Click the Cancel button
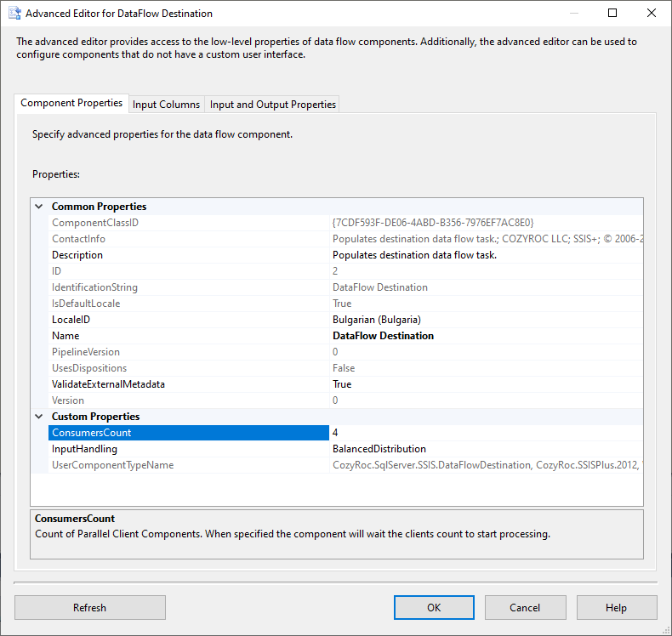 click(x=525, y=607)
